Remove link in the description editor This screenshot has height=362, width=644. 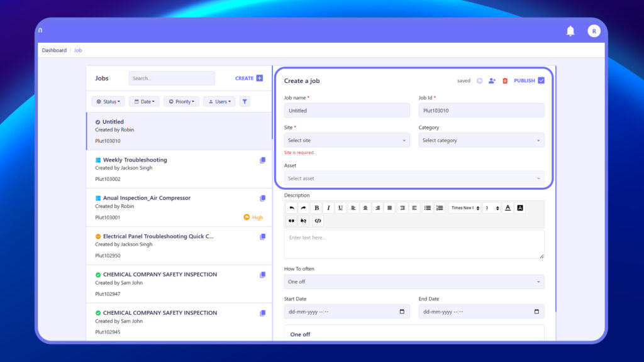point(303,221)
